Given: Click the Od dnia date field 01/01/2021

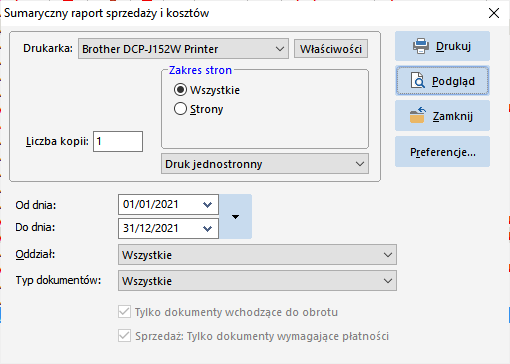Looking at the screenshot, I should coord(168,205).
